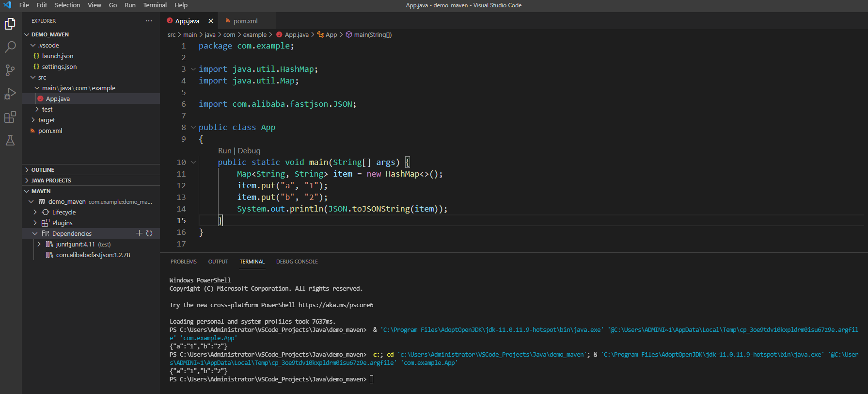Place cursor on line 14 println statement
The image size is (868, 394).
[342, 209]
